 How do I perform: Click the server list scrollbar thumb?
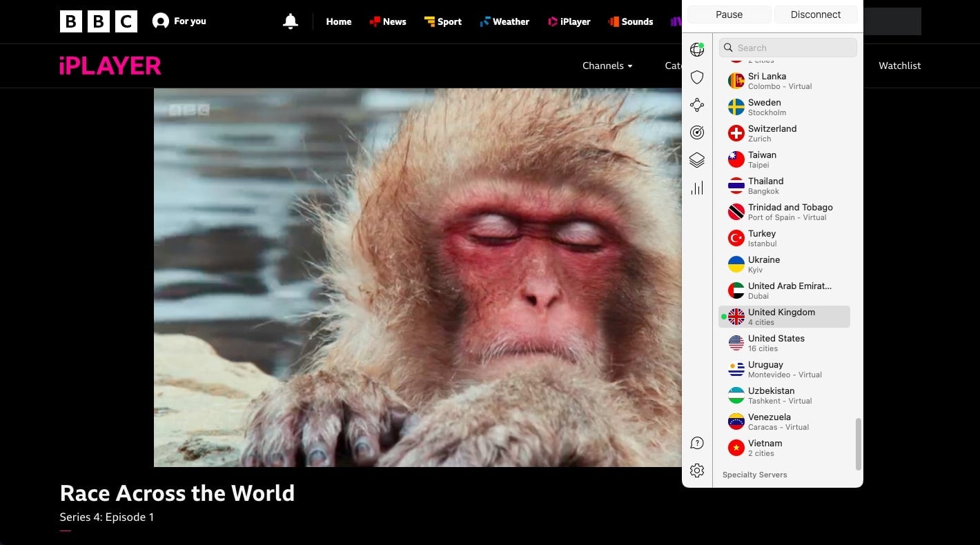859,444
